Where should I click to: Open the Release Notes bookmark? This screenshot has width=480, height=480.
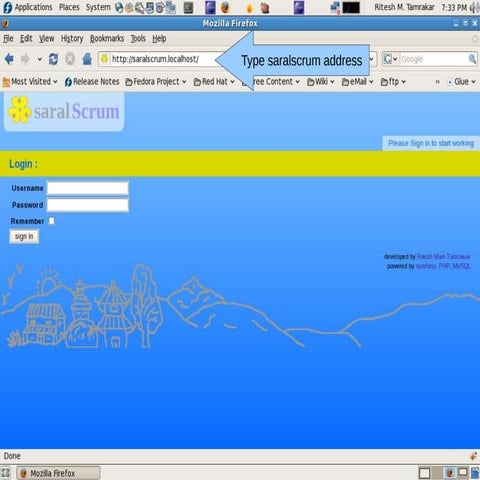click(x=92, y=82)
